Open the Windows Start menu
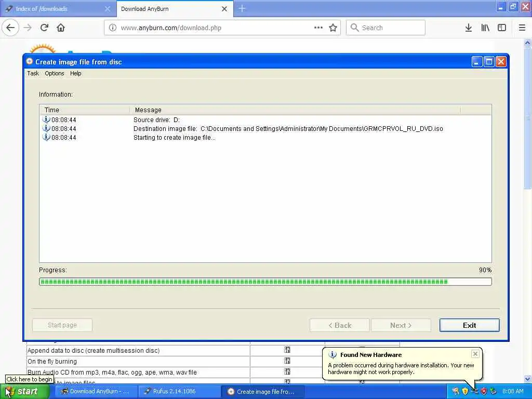Image resolution: width=532 pixels, height=399 pixels. coord(24,392)
